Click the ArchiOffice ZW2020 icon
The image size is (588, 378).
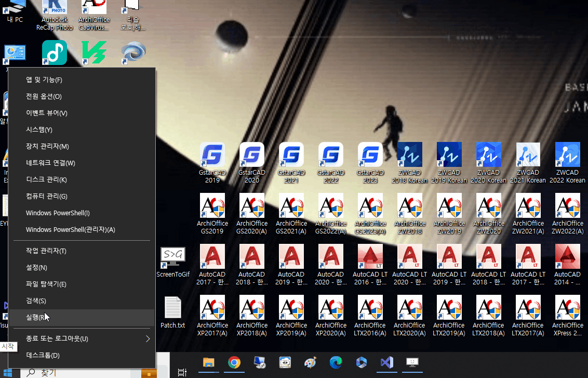coord(488,213)
